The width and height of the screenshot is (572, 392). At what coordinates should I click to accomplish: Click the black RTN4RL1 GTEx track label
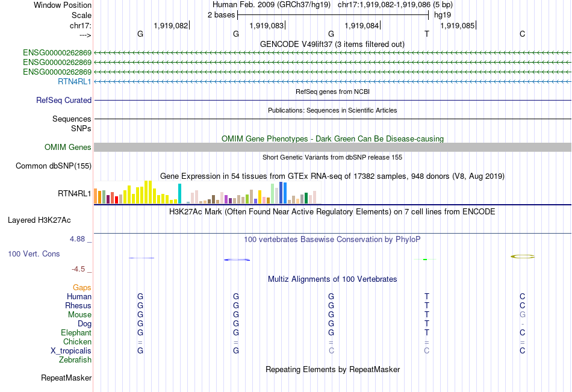point(75,193)
